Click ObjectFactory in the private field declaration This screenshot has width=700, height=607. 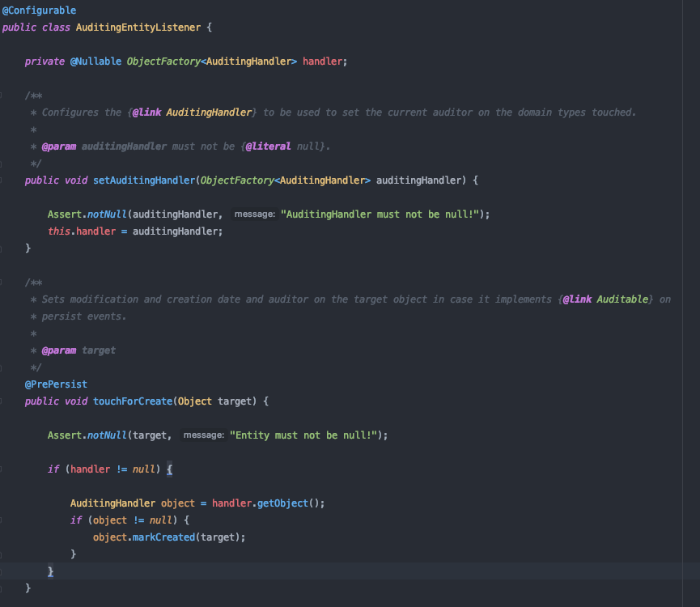(163, 62)
